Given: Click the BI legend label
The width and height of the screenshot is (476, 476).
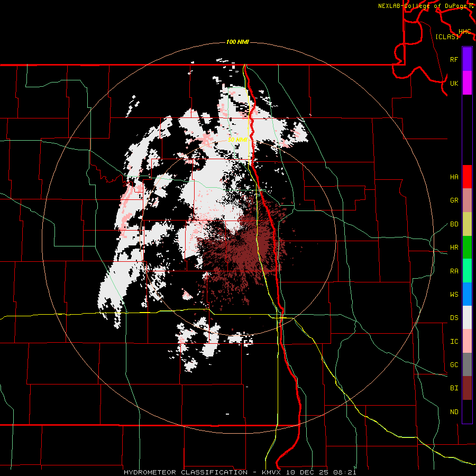Looking at the screenshot, I should (454, 388).
